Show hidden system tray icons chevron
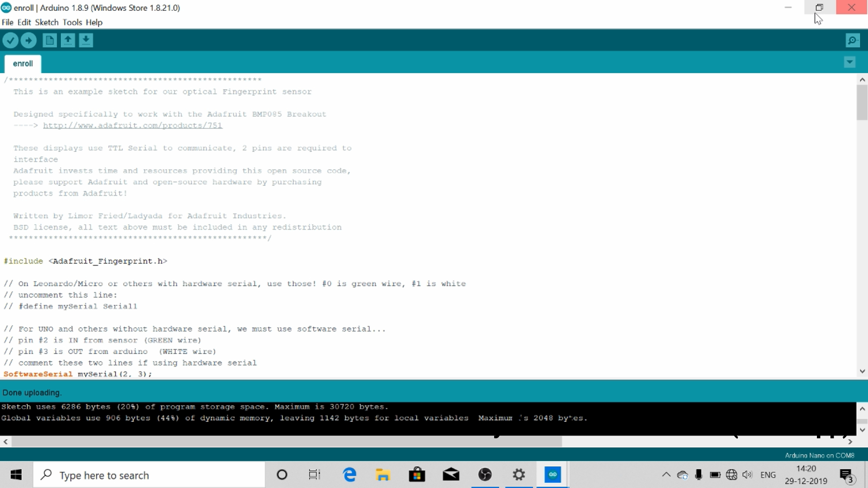Viewport: 868px width, 488px height. pos(666,475)
